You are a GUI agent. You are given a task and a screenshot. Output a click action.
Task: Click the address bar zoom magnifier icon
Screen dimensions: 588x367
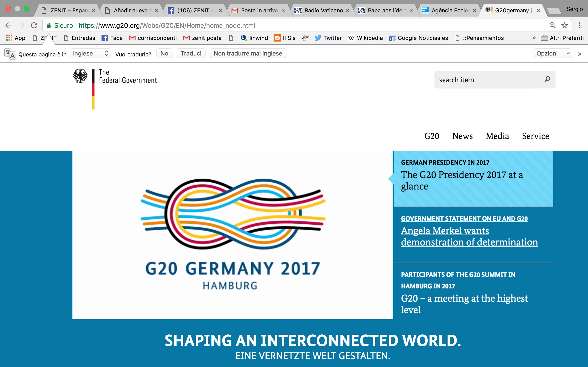coord(552,25)
